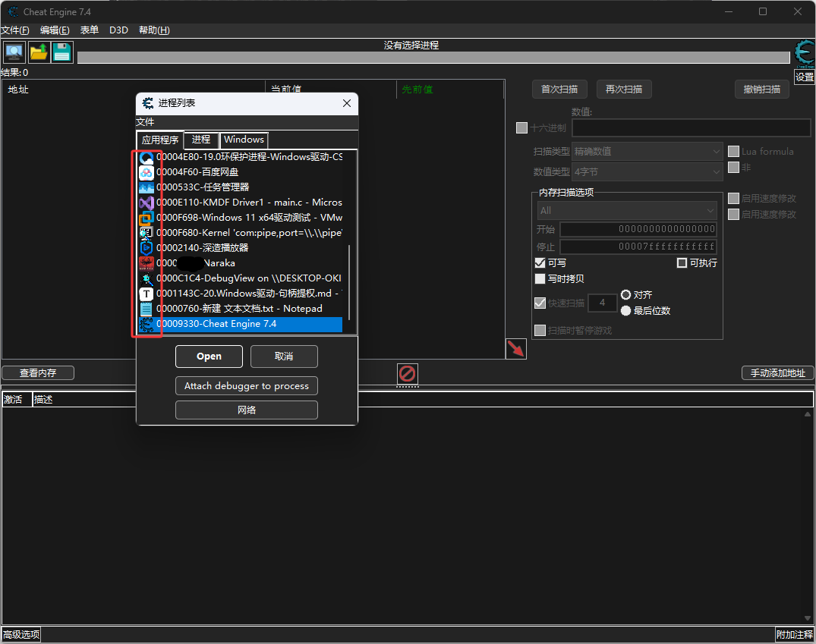Click the 取消 cancel button
Image resolution: width=816 pixels, height=644 pixels.
(284, 357)
